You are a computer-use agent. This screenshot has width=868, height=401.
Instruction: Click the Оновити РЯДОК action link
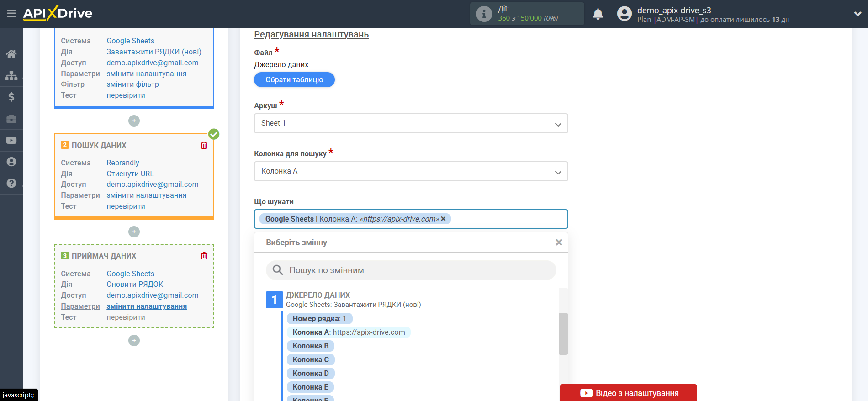point(135,284)
